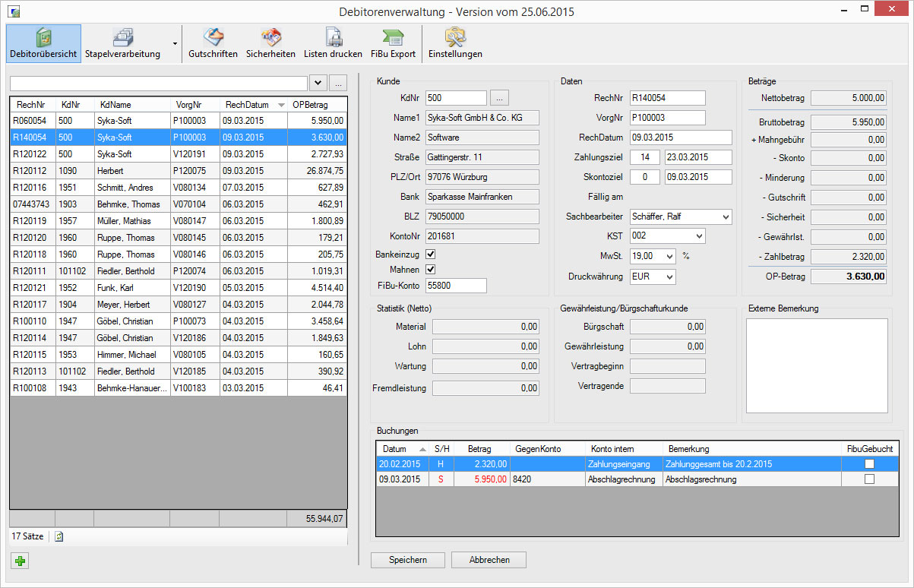Viewport: 914px width, 588px height.
Task: Click the Stapelverarbeitung toolbar icon
Action: pyautogui.click(x=122, y=38)
